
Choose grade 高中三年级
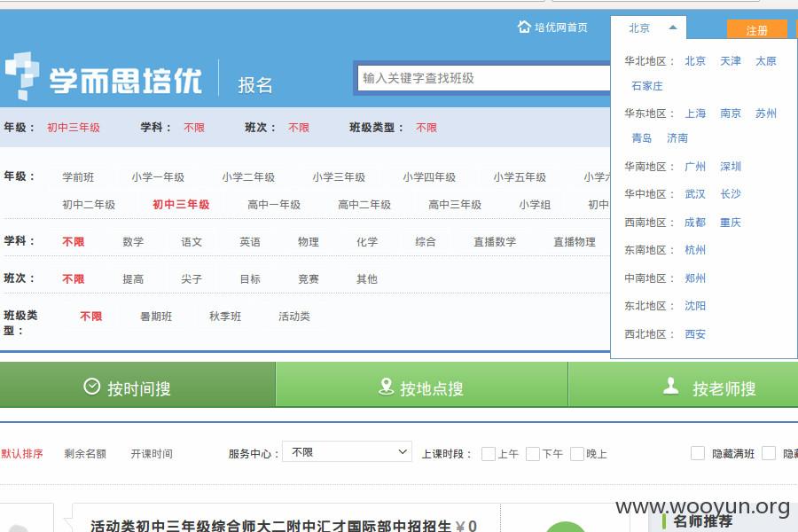click(x=455, y=205)
